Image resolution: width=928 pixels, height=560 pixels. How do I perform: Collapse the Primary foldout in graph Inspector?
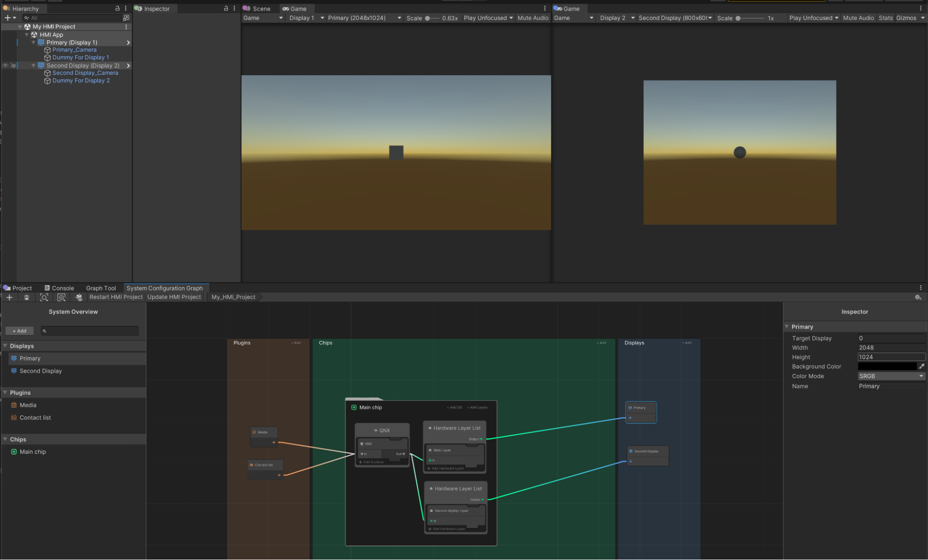point(786,327)
